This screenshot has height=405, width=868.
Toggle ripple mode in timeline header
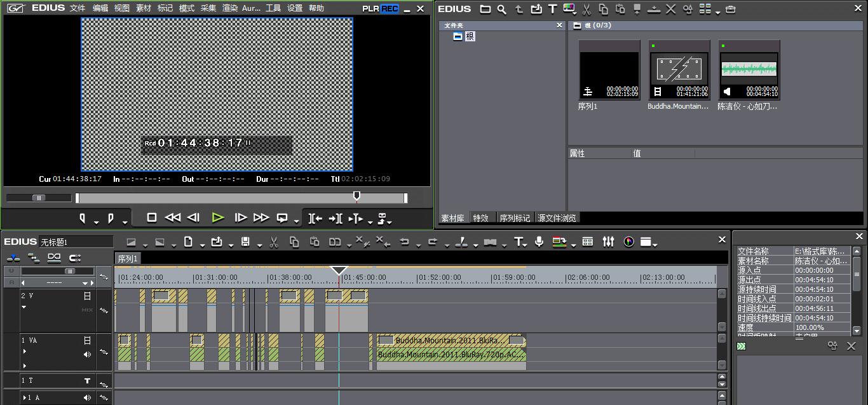tap(34, 258)
